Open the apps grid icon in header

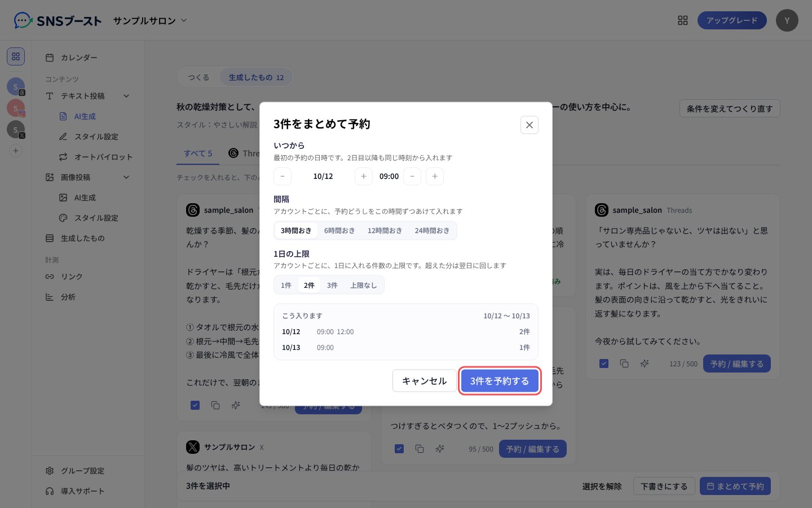(683, 20)
